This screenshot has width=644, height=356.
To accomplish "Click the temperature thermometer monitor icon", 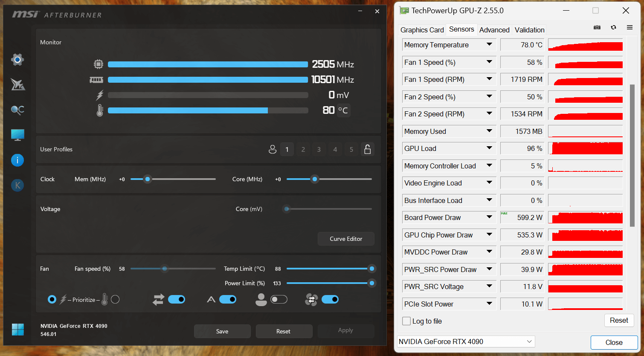I will tap(100, 110).
